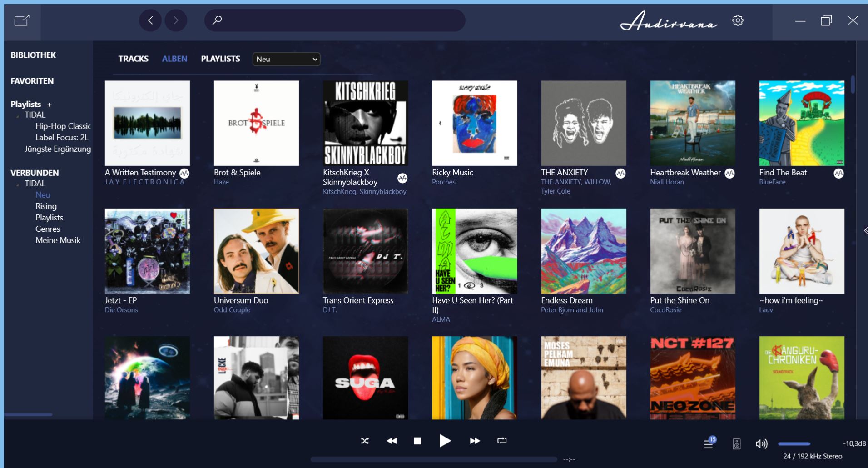Collapse TIDAL under Playlists
868x468 pixels.
tap(18, 116)
